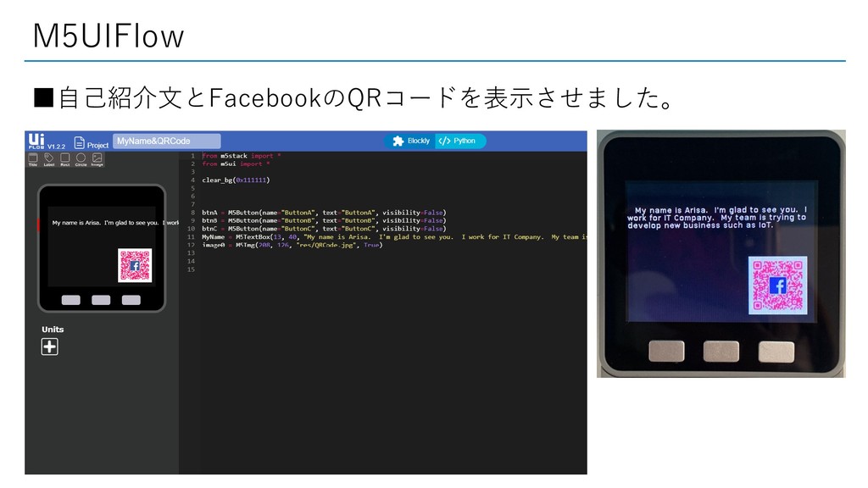Click 'from m5stack import *' code line
Screen dimensions: 868x488
(x=242, y=156)
